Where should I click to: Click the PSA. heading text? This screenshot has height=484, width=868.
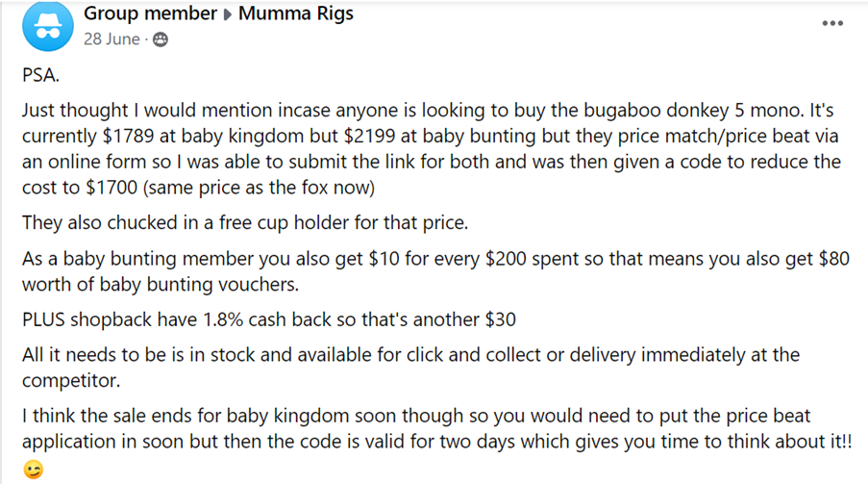click(x=40, y=75)
